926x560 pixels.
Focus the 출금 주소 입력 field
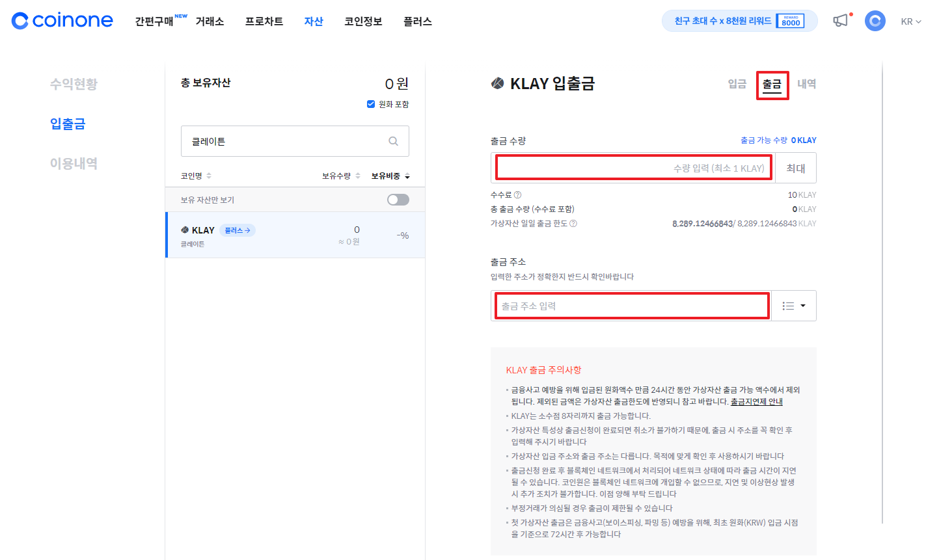click(631, 306)
